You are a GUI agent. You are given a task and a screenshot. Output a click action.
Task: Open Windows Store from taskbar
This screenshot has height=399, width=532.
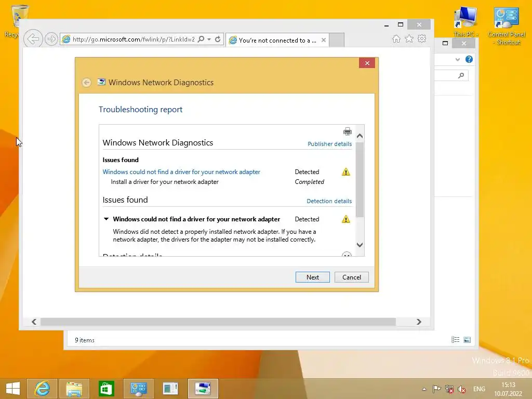pyautogui.click(x=106, y=389)
